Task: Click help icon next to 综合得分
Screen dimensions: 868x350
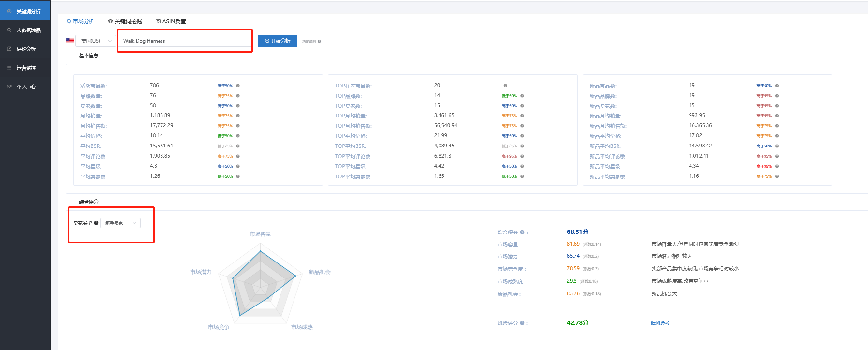Action: [x=522, y=233]
